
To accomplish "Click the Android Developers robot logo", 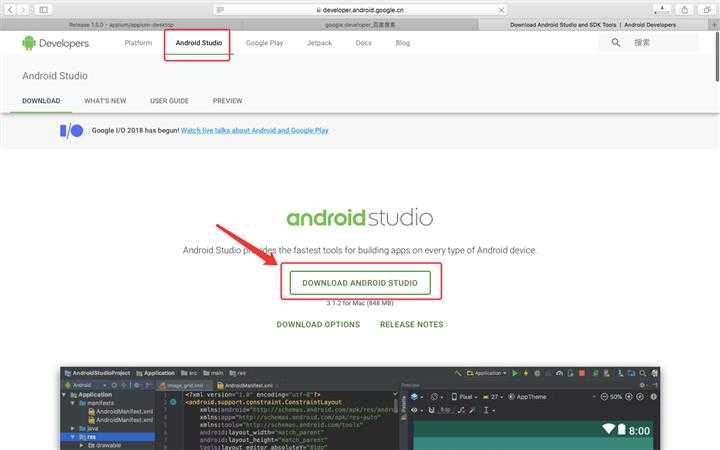I will (29, 43).
